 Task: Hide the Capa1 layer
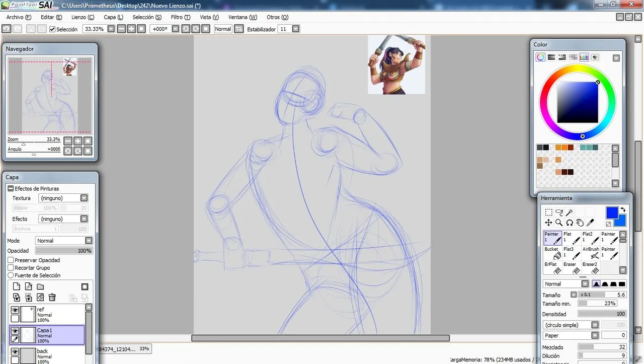coord(15,331)
